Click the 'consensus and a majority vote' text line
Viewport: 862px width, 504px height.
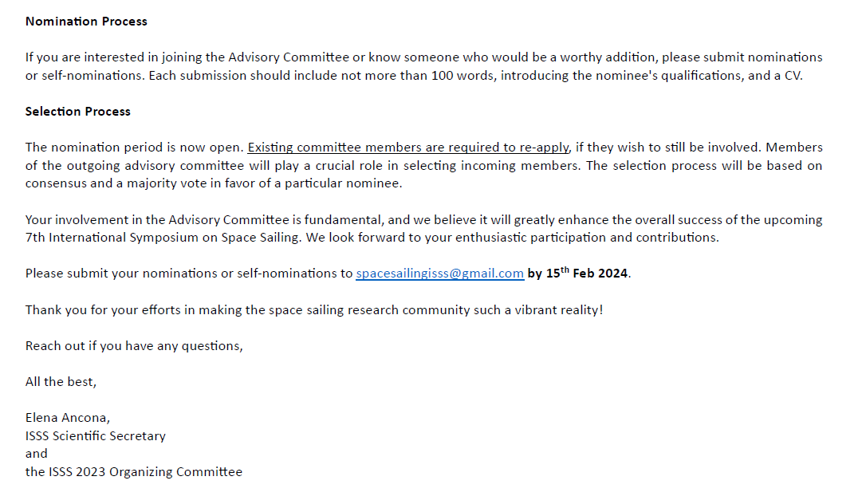click(214, 183)
